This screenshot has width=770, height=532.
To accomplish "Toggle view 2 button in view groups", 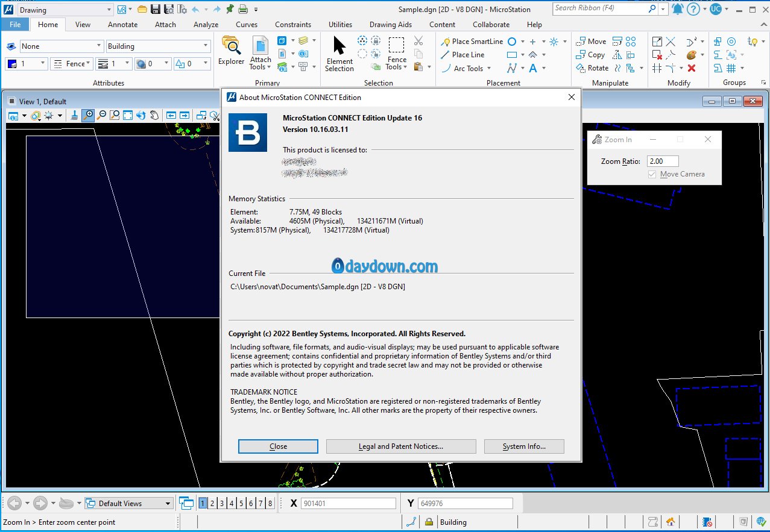I will [x=212, y=503].
